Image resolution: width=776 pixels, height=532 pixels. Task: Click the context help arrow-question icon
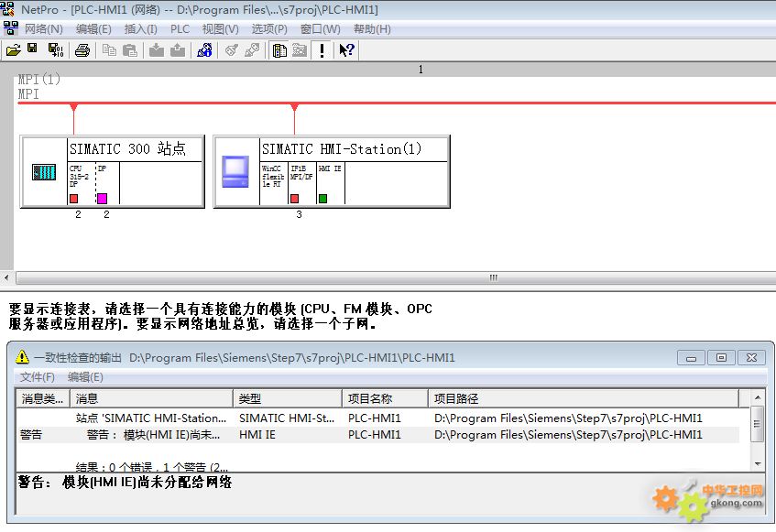click(x=346, y=50)
